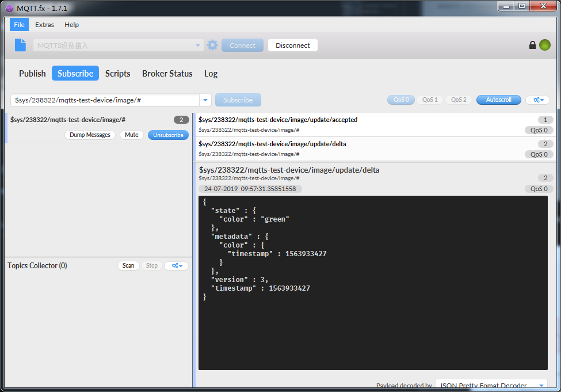The width and height of the screenshot is (561, 392).
Task: Select QoS 2 toggle
Action: click(459, 100)
